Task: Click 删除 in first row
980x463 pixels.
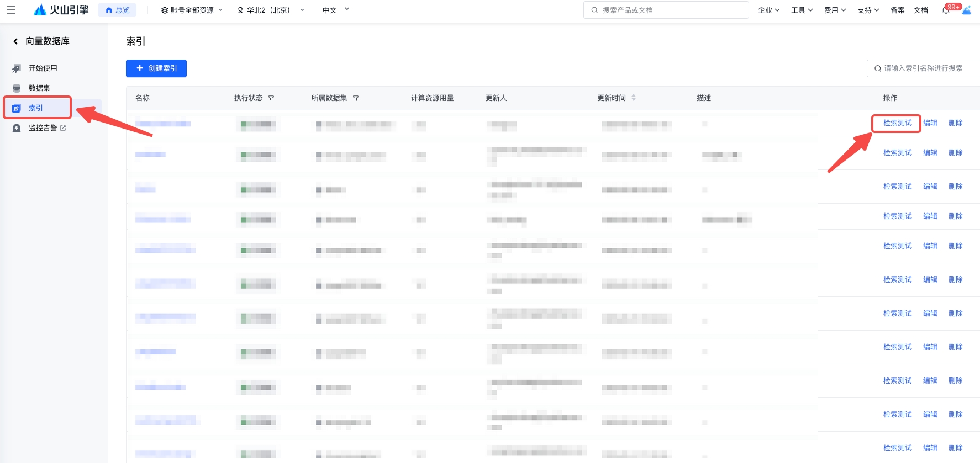Action: tap(956, 123)
